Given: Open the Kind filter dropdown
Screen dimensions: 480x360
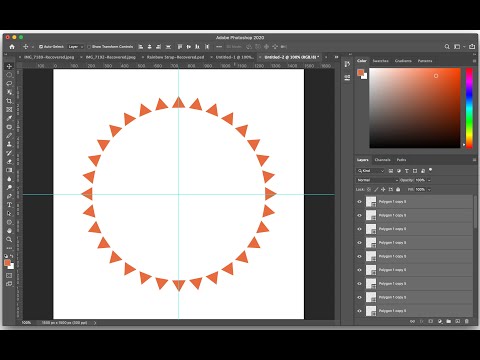Looking at the screenshot, I should [371, 171].
